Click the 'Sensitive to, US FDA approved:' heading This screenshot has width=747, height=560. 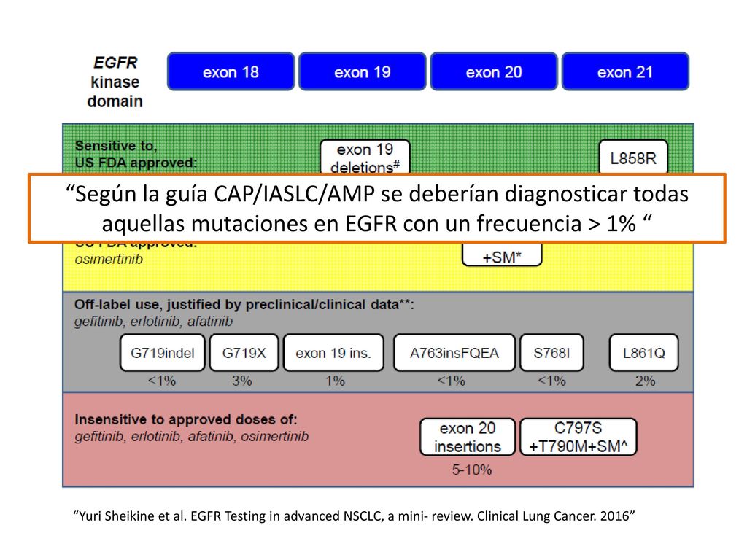[x=136, y=155]
